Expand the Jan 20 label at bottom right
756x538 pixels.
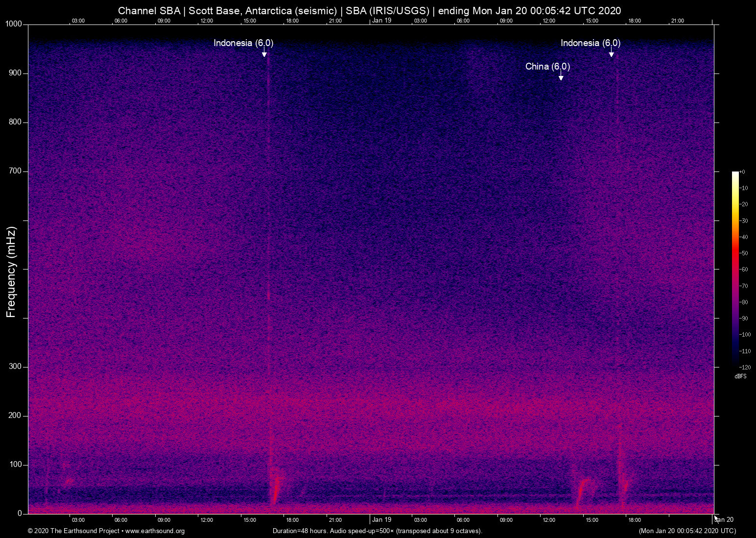(x=724, y=520)
